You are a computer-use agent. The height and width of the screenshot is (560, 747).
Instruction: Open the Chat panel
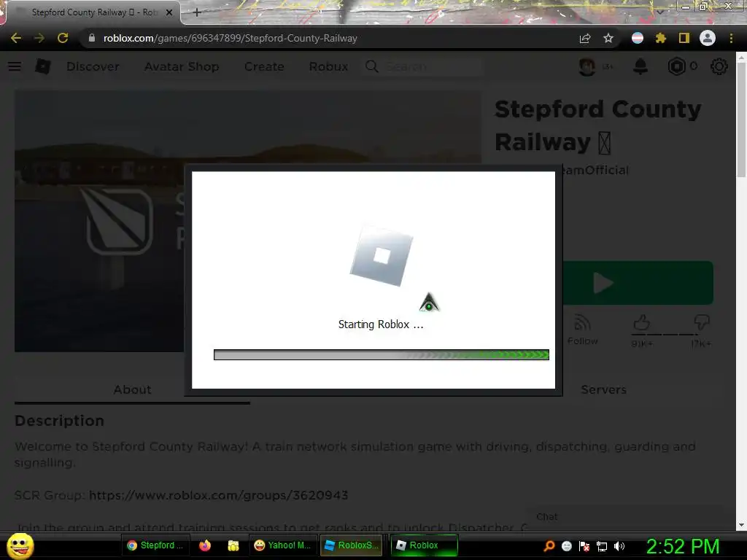tap(546, 517)
